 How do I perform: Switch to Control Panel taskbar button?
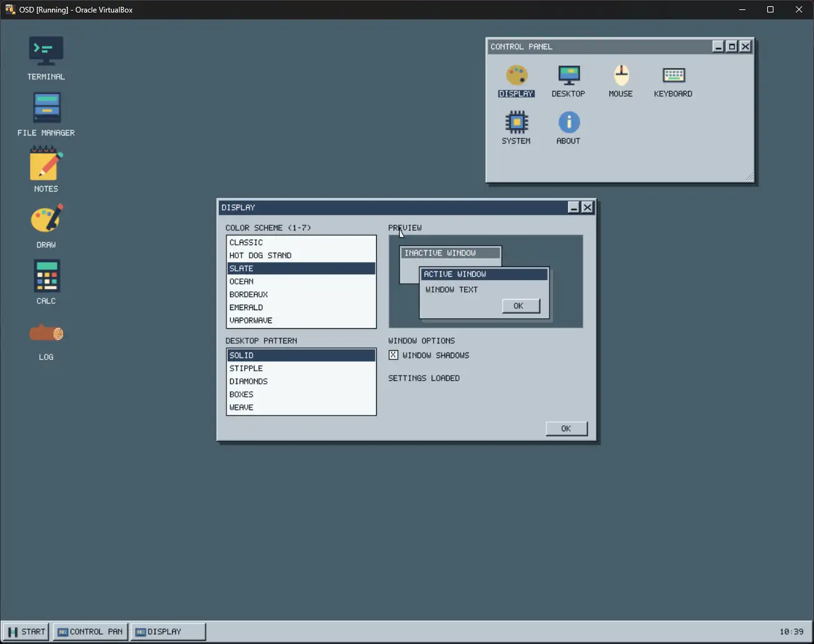(90, 632)
